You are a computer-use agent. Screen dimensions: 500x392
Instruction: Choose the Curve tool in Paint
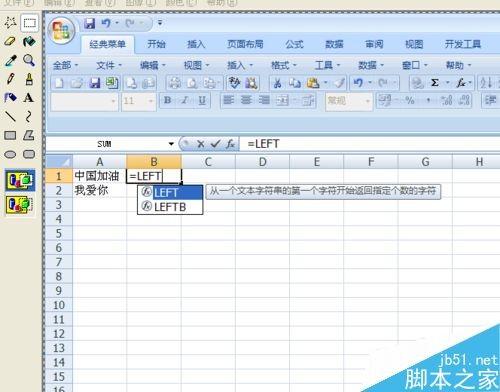coord(29,117)
